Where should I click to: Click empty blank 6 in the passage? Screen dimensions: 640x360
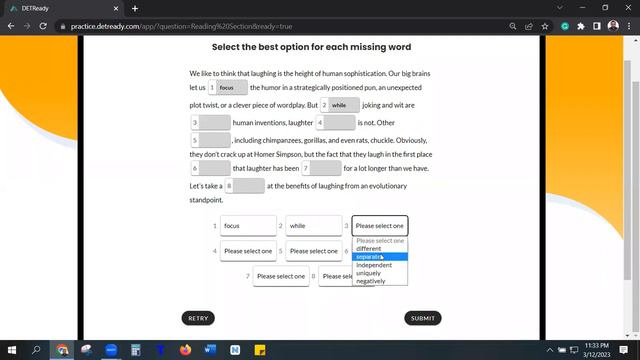(211, 168)
